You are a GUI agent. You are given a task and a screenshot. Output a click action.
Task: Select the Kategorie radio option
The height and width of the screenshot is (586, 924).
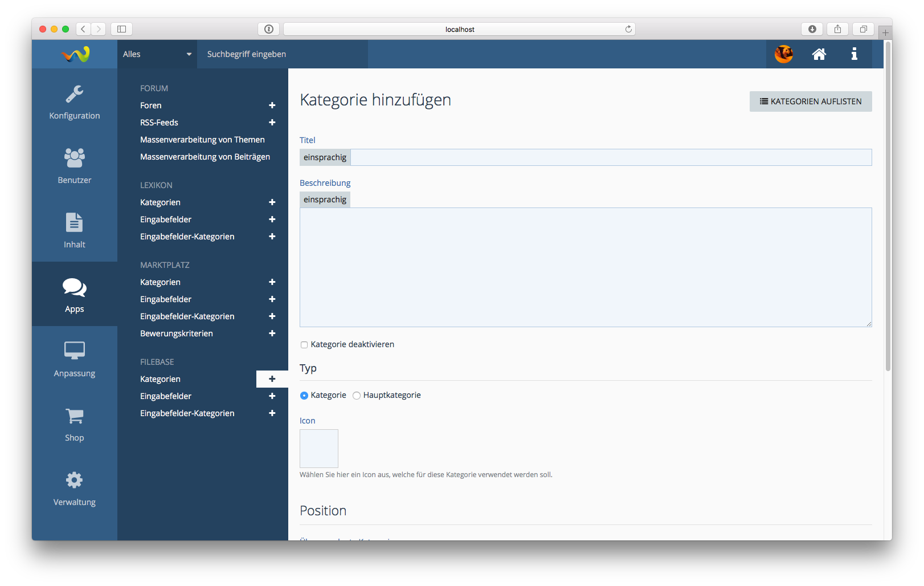(304, 396)
